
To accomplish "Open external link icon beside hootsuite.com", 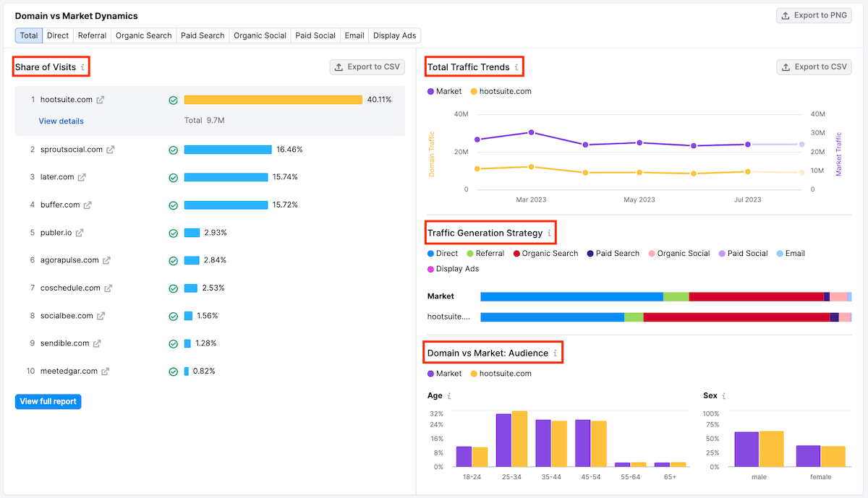I will point(101,100).
